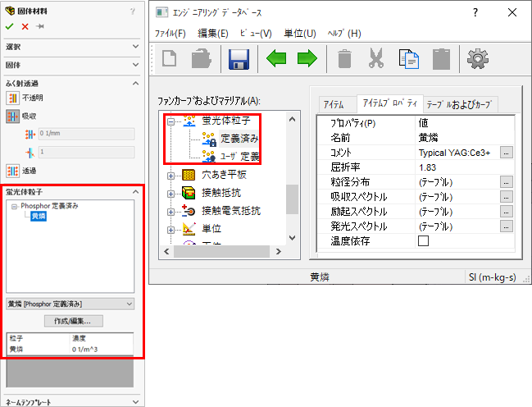Expand the 固体 section
Viewport: 532px width, 407px height.
pos(136,65)
